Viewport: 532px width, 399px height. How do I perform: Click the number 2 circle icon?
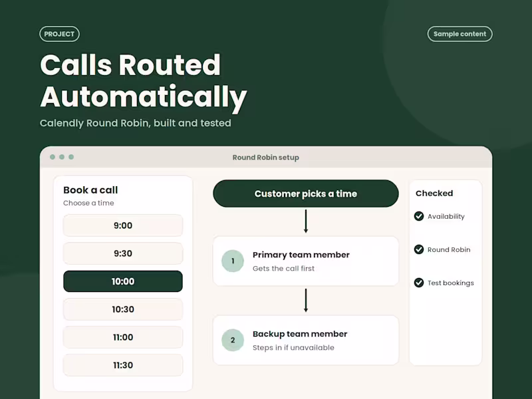click(x=233, y=340)
